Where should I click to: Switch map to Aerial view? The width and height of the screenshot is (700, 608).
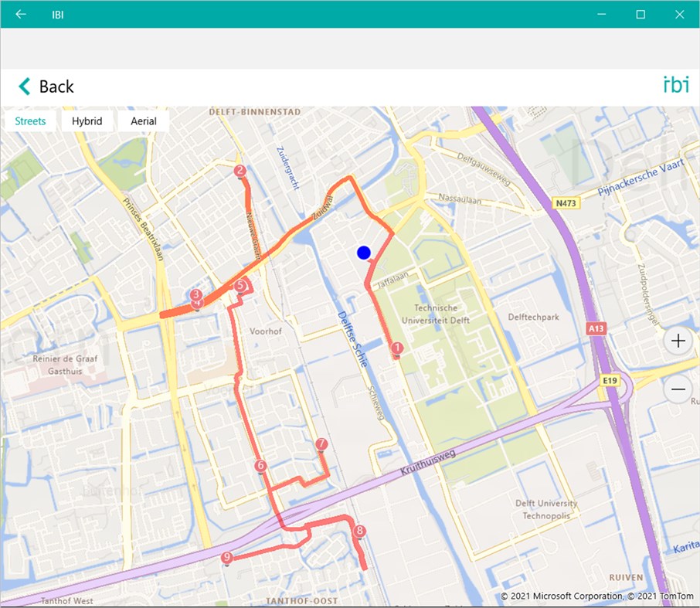[143, 121]
